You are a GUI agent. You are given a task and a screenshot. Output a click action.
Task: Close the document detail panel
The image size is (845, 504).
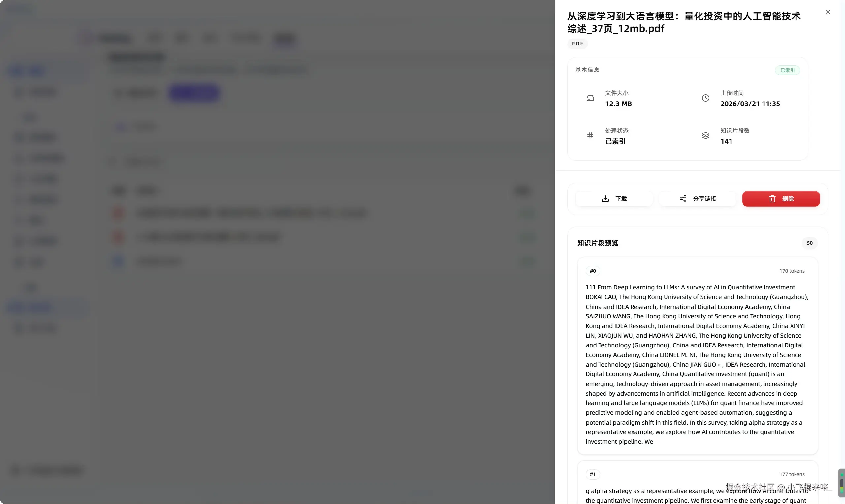(828, 12)
